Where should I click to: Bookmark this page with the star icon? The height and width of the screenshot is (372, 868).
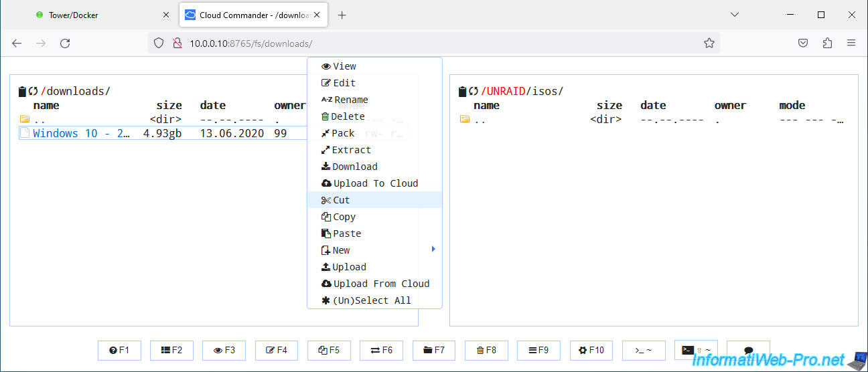pyautogui.click(x=709, y=43)
